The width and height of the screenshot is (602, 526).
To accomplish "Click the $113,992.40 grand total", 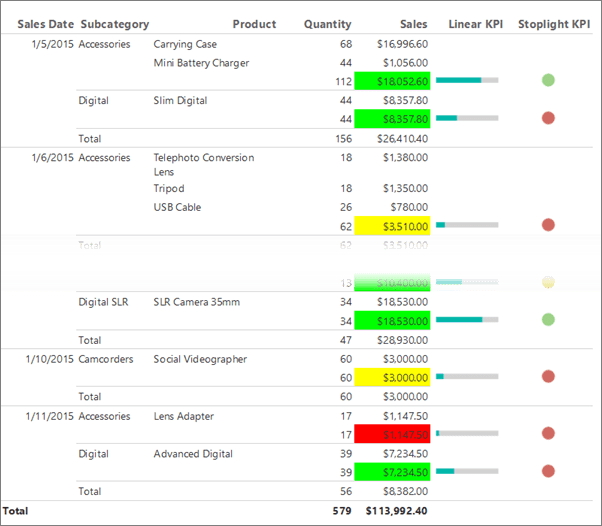I will tap(397, 511).
